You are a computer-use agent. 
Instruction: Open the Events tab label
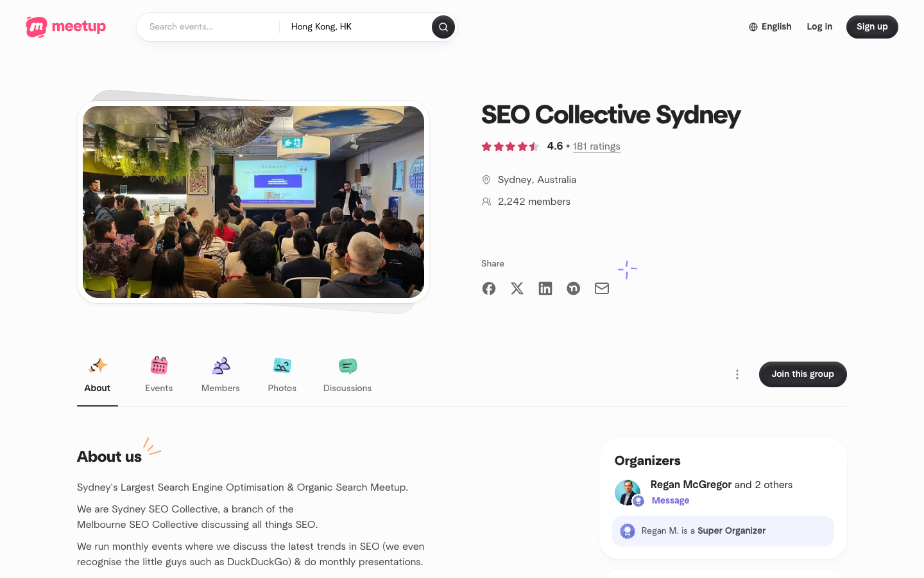[159, 388]
